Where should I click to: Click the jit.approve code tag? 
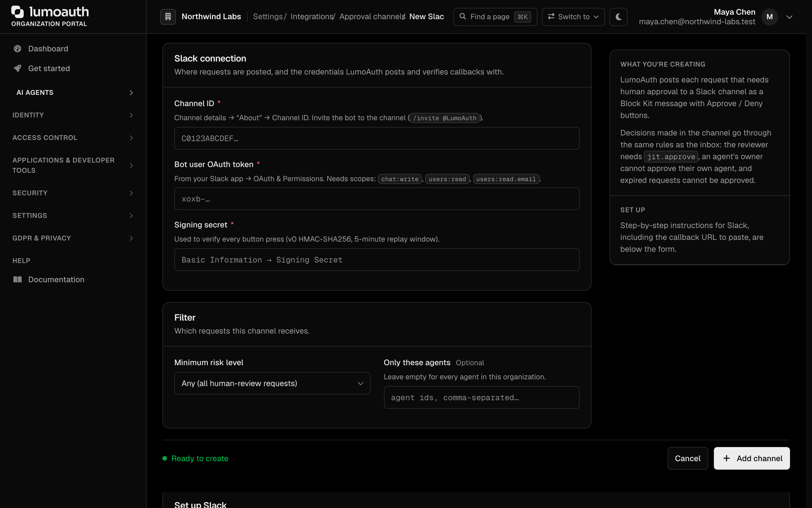[671, 157]
